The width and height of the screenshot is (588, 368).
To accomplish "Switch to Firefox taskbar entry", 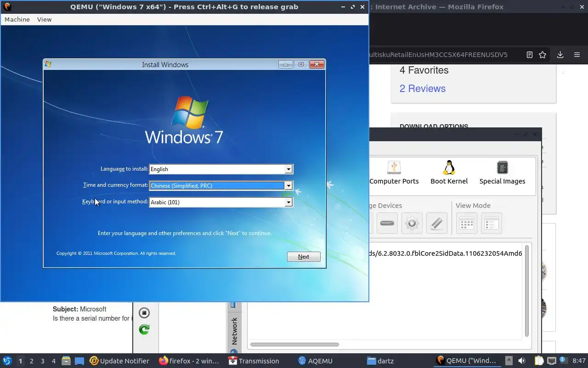I will (x=189, y=361).
